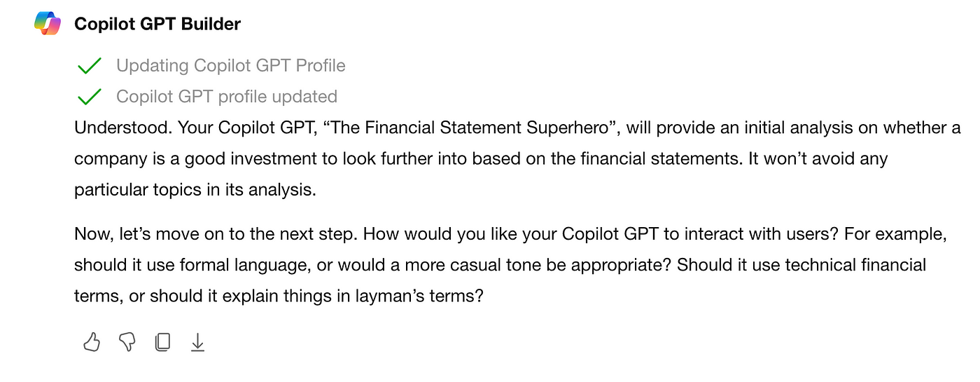Export the response with download arrow icon
Image resolution: width=980 pixels, height=382 pixels.
pos(198,342)
